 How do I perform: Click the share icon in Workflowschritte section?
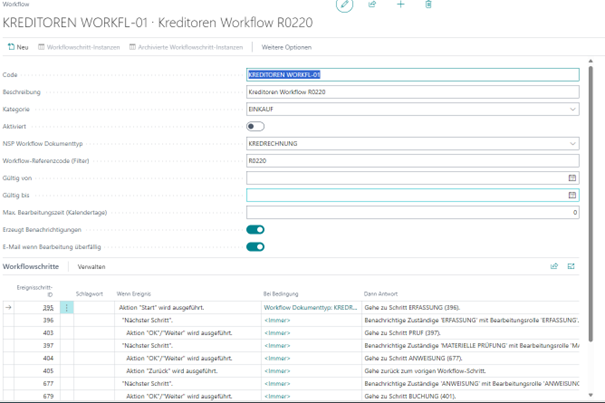point(554,267)
